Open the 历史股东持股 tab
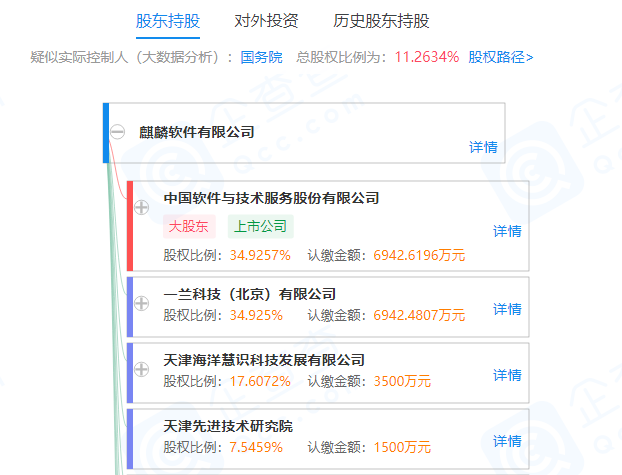 tap(381, 21)
